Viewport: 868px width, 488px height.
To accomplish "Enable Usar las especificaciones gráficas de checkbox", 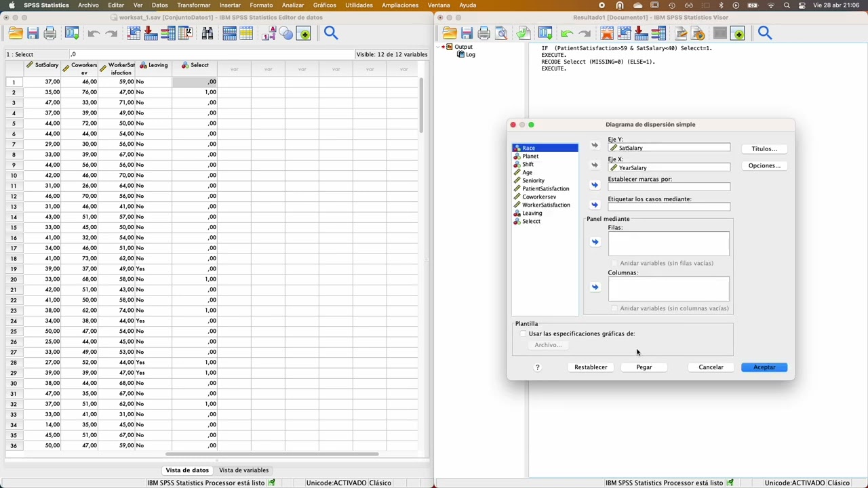I will [522, 334].
